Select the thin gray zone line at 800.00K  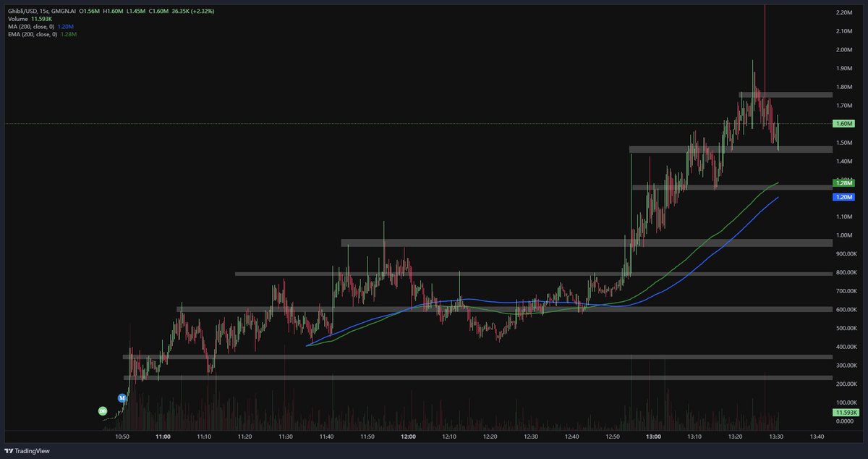tap(533, 274)
